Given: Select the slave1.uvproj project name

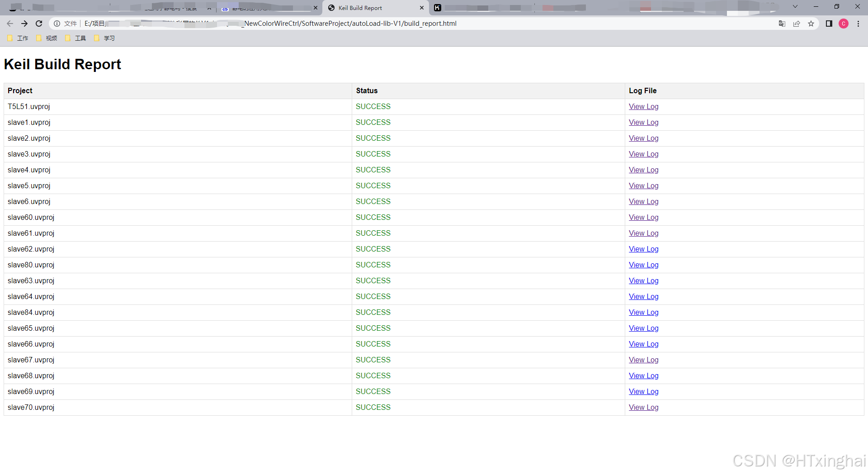Looking at the screenshot, I should pyautogui.click(x=29, y=123).
